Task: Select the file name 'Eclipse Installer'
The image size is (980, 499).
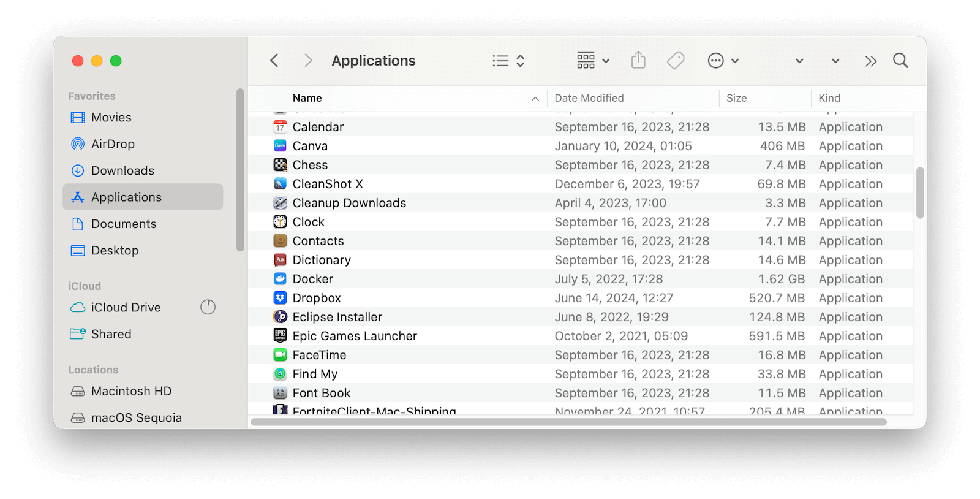Action: [x=337, y=317]
